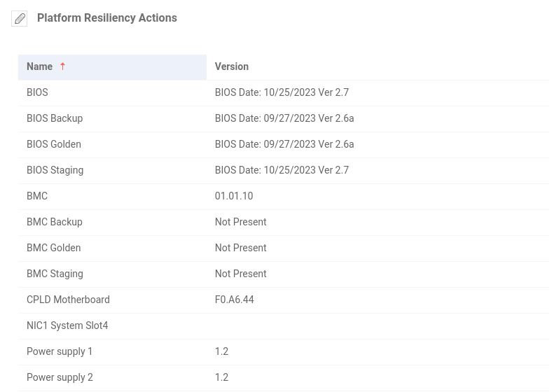Click the edit pencil icon
559x392 pixels.
(20, 19)
